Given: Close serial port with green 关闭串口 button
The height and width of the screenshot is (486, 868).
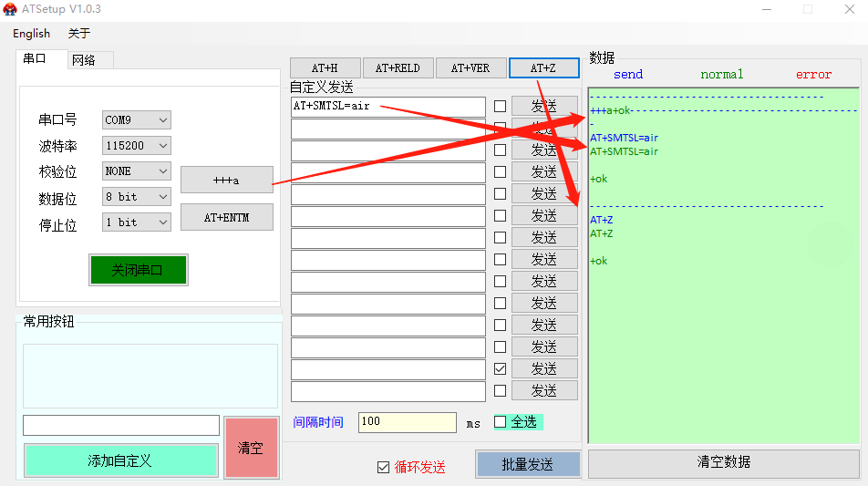Looking at the screenshot, I should tap(138, 270).
